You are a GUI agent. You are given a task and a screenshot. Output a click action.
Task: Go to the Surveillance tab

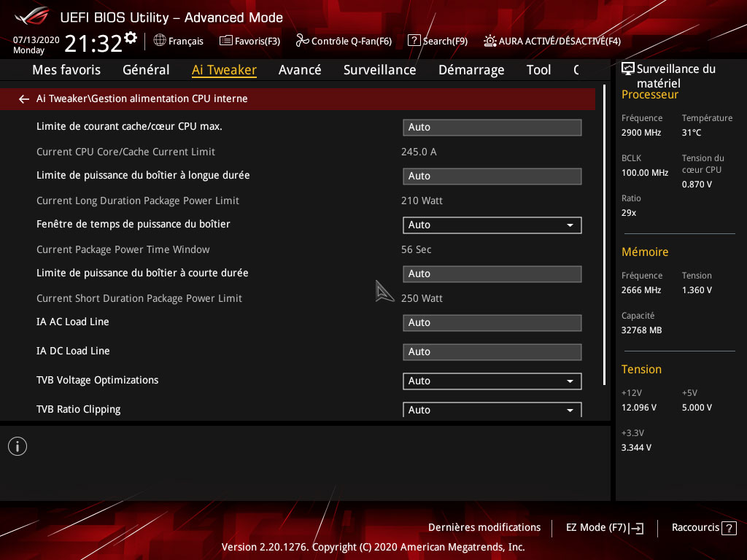pyautogui.click(x=379, y=70)
